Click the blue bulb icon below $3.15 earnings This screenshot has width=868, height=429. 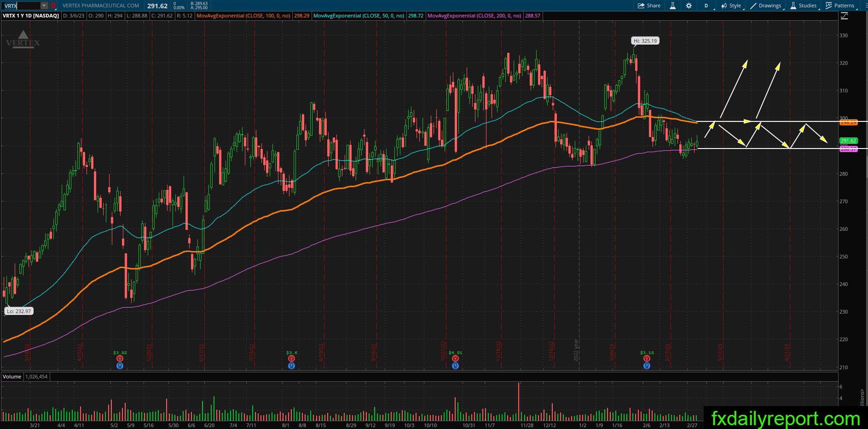pos(647,366)
